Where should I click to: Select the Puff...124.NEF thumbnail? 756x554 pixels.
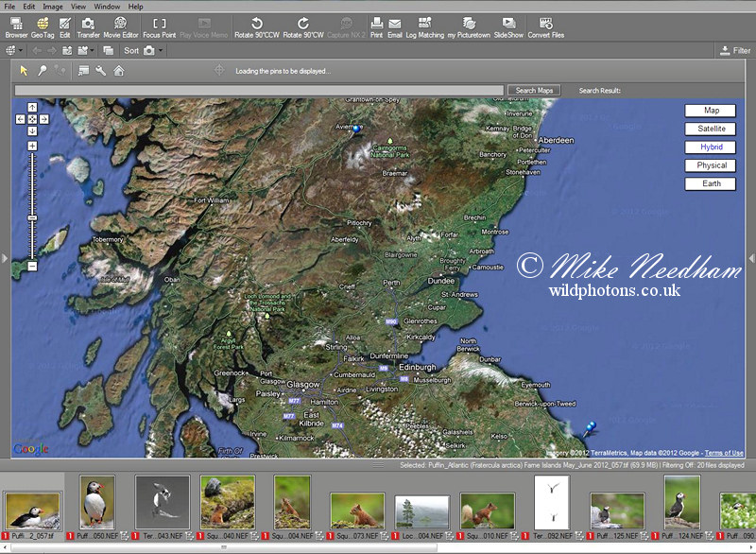pyautogui.click(x=681, y=502)
